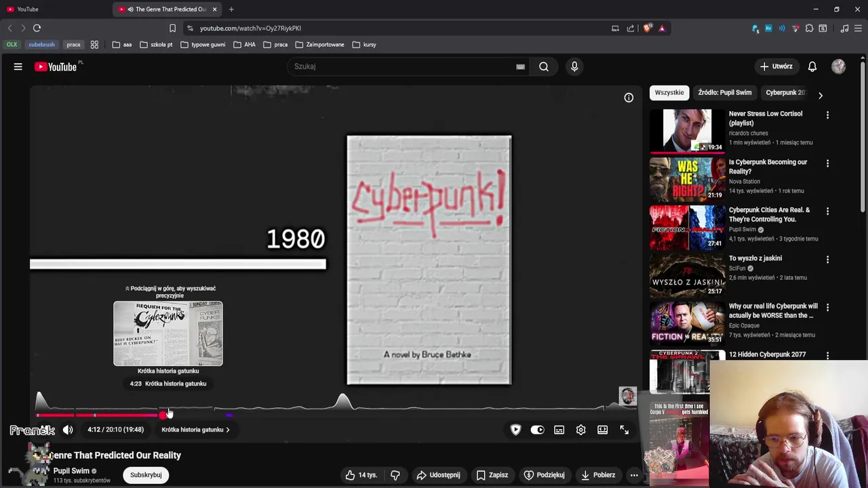Open Is Cyberpunk Becoming our Reality title

(x=768, y=167)
